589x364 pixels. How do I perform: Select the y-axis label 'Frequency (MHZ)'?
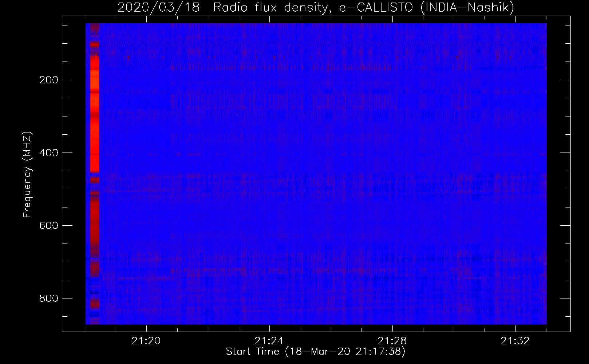[x=27, y=174]
